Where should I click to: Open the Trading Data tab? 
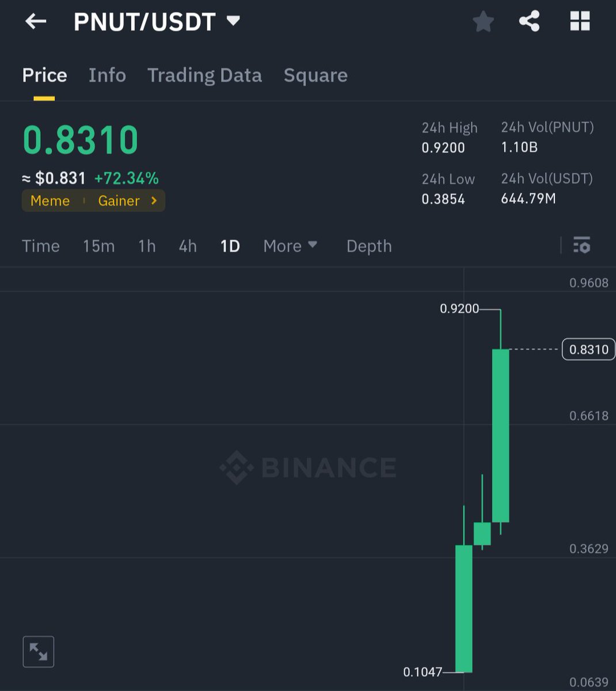204,75
